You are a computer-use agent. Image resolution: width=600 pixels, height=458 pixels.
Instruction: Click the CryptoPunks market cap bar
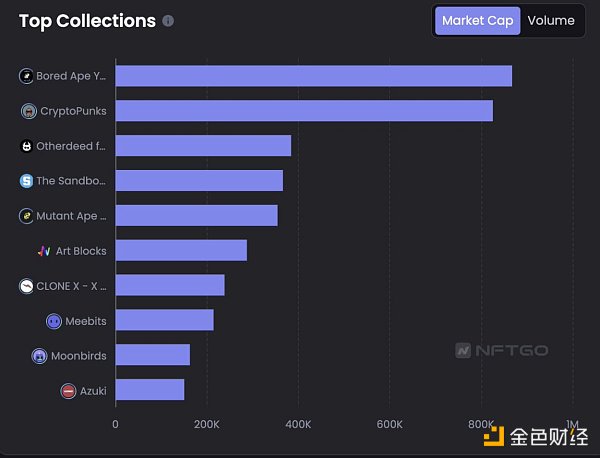[x=304, y=111]
